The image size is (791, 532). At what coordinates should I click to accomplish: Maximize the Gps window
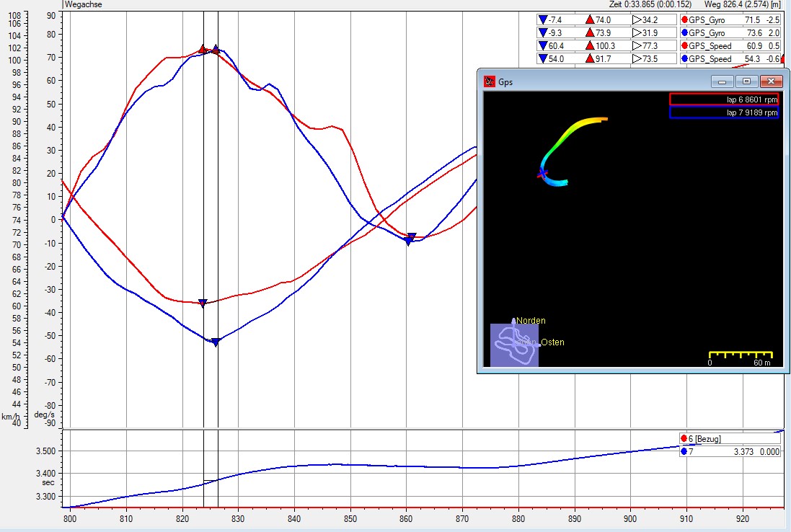click(746, 81)
